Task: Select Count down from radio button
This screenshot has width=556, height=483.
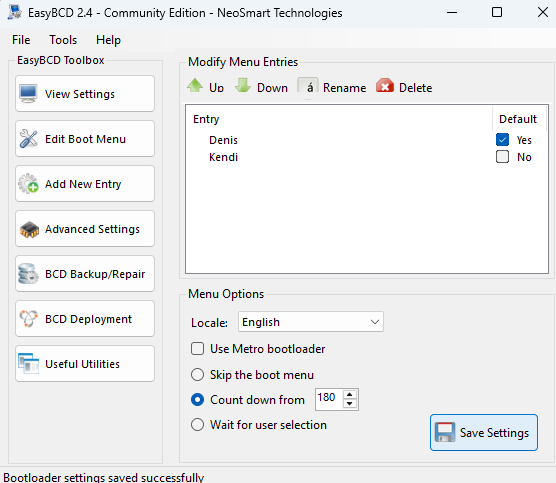Action: click(198, 400)
